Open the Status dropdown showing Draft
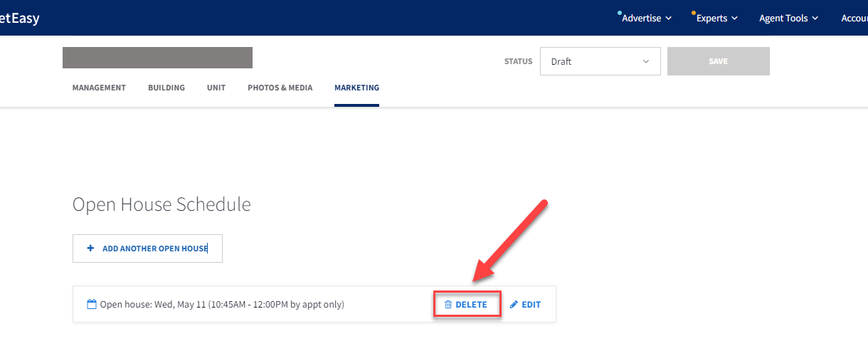868x356 pixels. (x=600, y=61)
